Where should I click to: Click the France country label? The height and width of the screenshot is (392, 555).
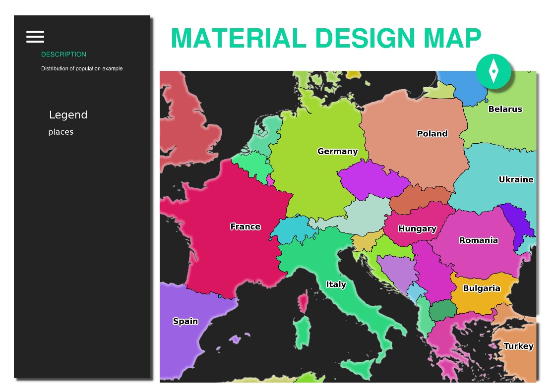(245, 226)
